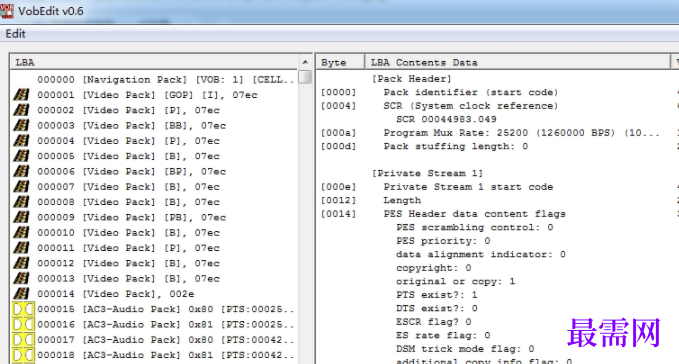Viewport: 679px width, 364px height.
Task: Select row 000007 Video Pack [B]
Action: click(x=128, y=187)
